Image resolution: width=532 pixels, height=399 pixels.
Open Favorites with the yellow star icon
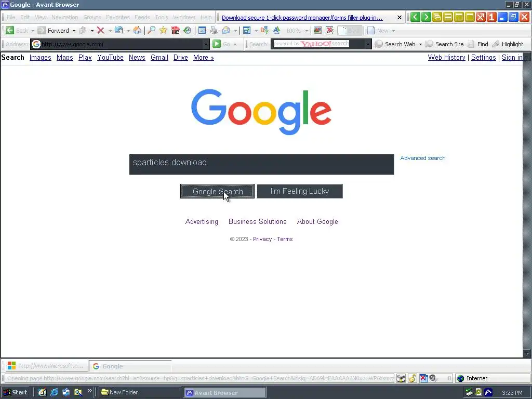(163, 31)
